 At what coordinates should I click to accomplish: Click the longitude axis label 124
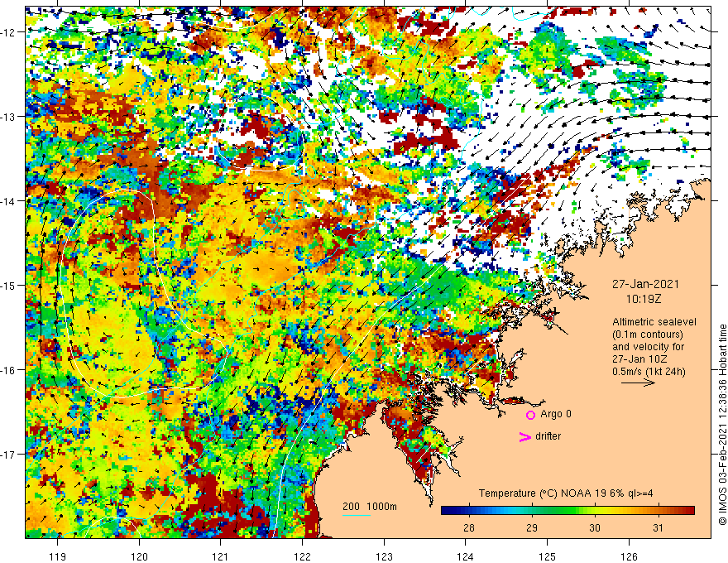466,556
